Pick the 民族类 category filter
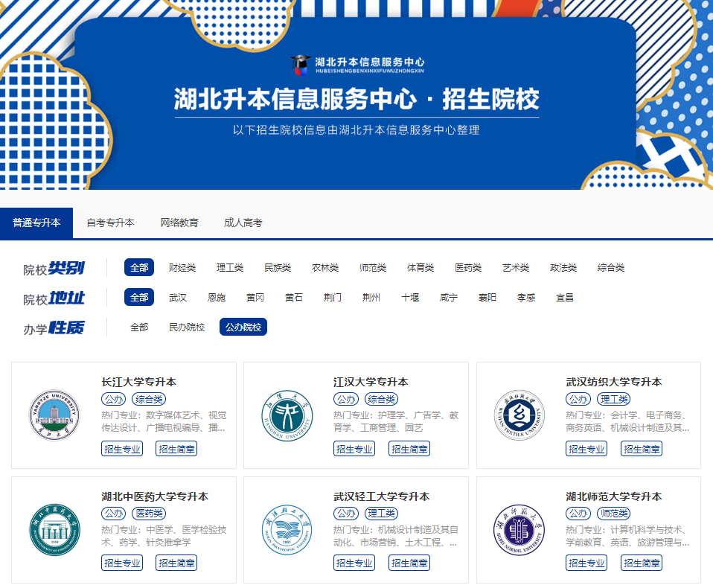The width and height of the screenshot is (713, 588). (278, 268)
